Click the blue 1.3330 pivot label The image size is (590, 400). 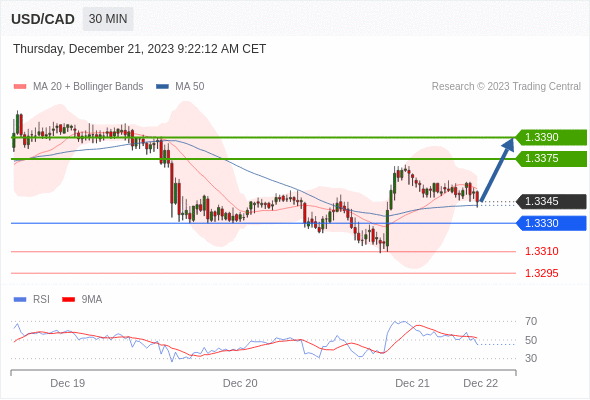click(x=551, y=223)
